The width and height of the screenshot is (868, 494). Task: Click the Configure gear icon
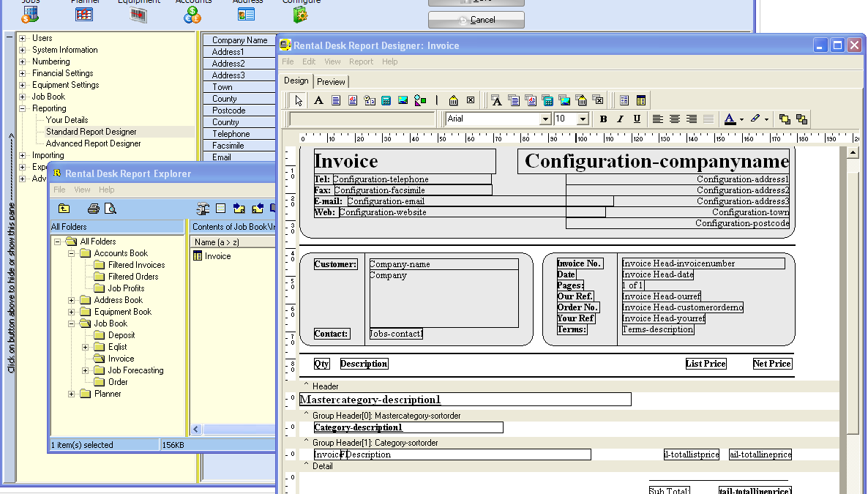coord(301,14)
